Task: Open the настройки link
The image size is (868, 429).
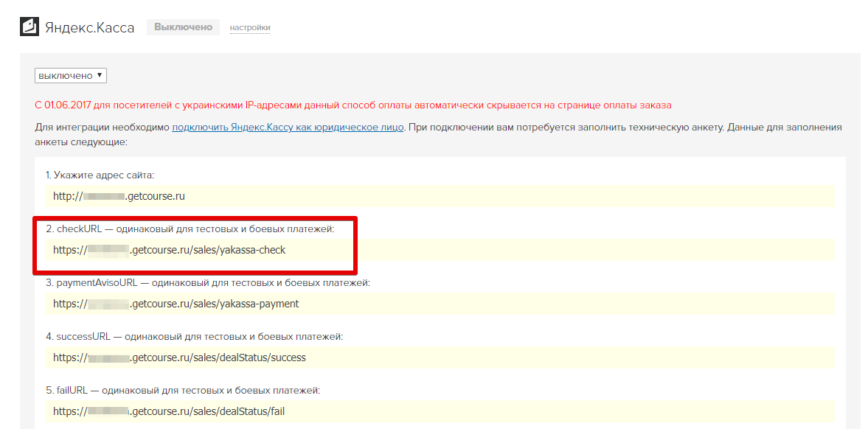Action: coord(250,27)
